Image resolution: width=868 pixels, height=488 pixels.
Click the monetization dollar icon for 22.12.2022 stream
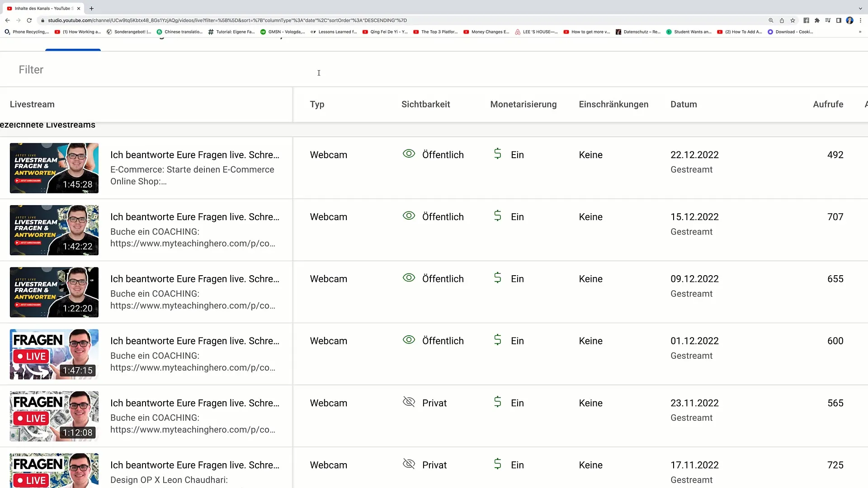pos(497,154)
